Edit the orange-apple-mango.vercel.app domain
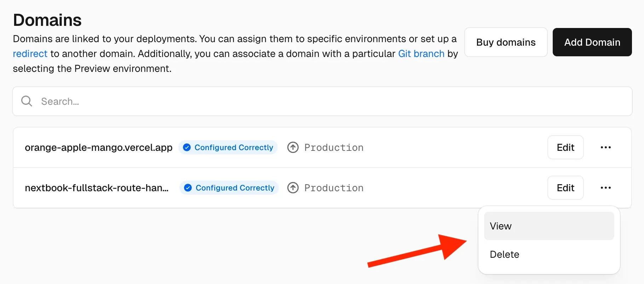 (x=565, y=147)
